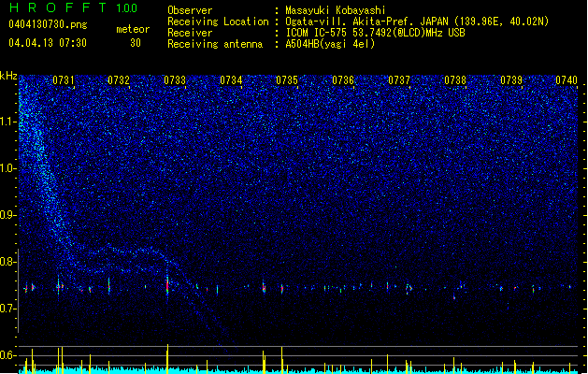The width and height of the screenshot is (588, 374).
Task: Click Ogata-vill. Akita-Pref. JAPAN location text
Action: point(417,22)
